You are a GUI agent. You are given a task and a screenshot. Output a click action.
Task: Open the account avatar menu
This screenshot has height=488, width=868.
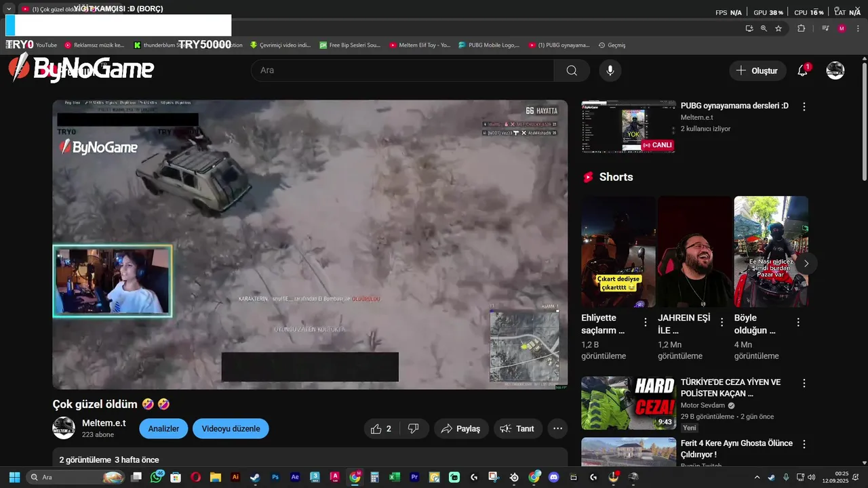835,70
